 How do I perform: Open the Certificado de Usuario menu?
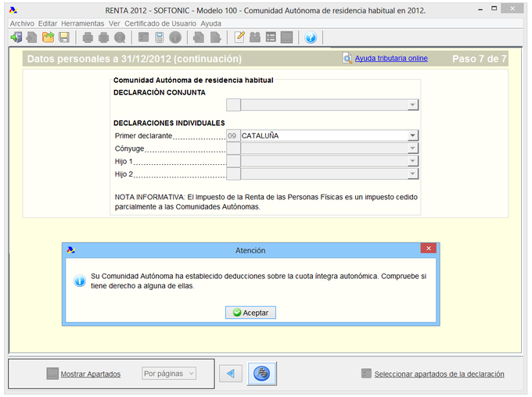(x=160, y=23)
